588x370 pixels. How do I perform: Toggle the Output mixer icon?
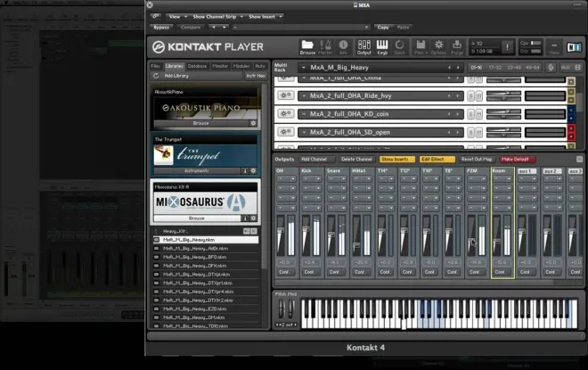pos(363,47)
